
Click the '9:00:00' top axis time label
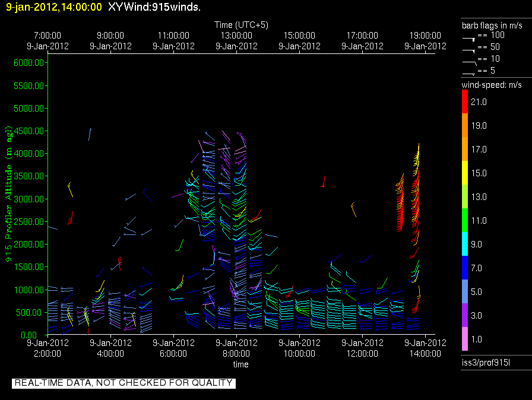pos(110,36)
